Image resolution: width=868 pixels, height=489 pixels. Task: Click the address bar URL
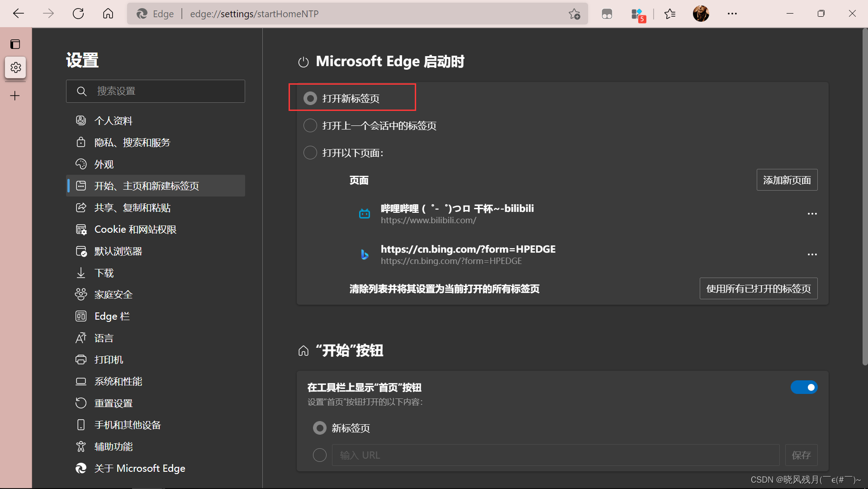pos(254,14)
